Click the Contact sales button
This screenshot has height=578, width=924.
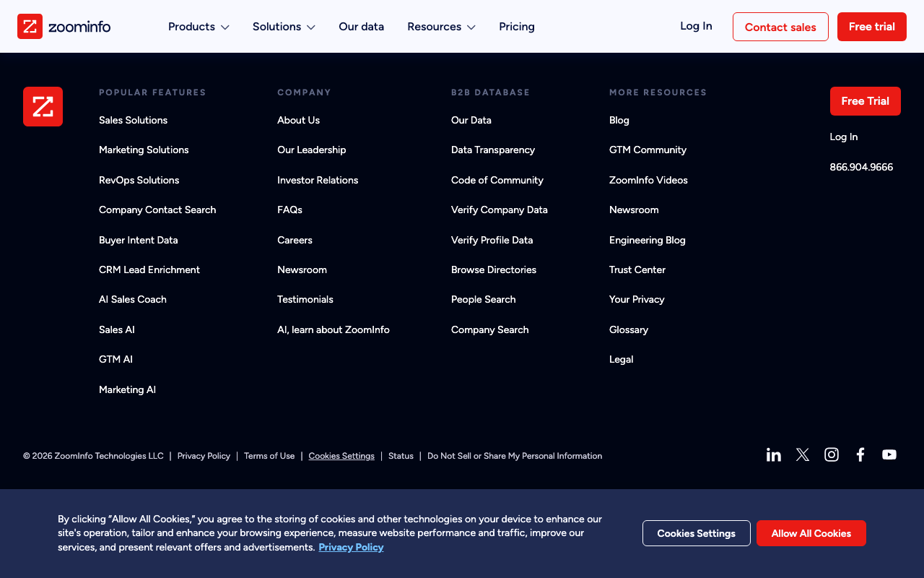click(780, 27)
